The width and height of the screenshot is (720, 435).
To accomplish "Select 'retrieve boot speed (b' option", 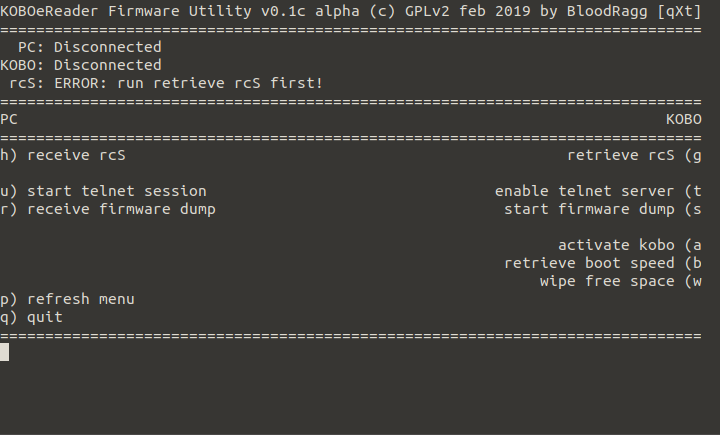I will pyautogui.click(x=602, y=263).
